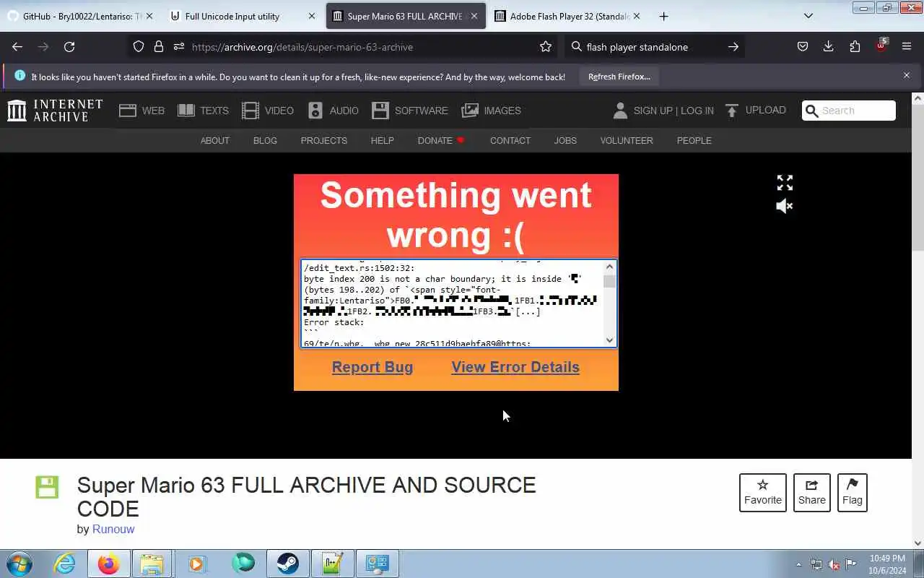
Task: Open Windows Explorer folder on taskbar
Action: [152, 564]
